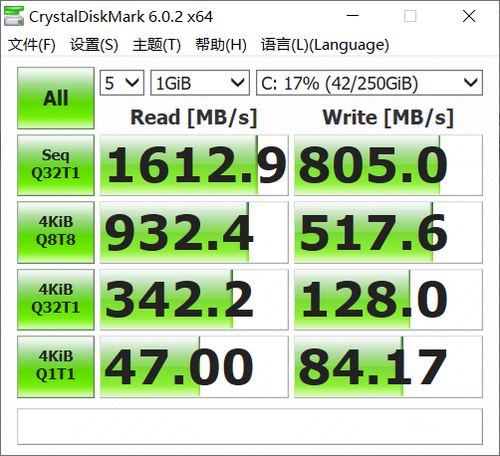500x456 pixels.
Task: Start the Seq Q32T1 test
Action: [56, 165]
